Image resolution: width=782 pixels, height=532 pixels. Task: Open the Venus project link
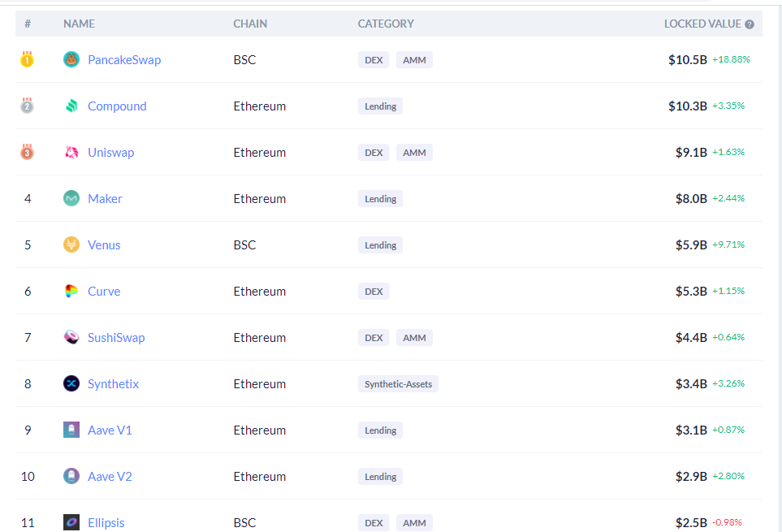tap(104, 244)
